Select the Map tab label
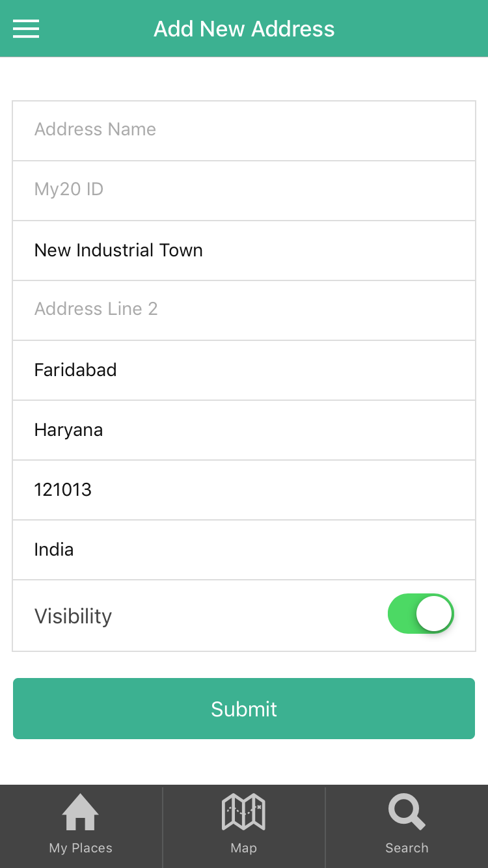This screenshot has width=488, height=868. pos(243,848)
